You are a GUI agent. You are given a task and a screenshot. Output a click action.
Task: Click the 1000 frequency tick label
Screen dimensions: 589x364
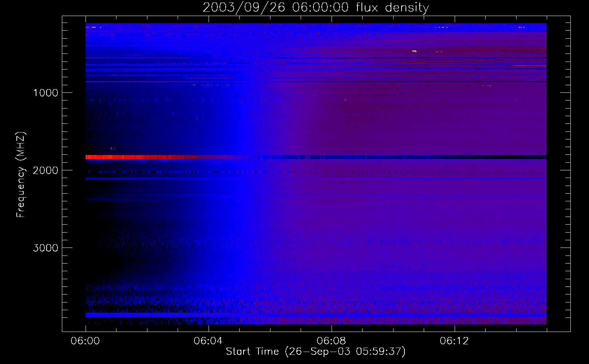[46, 93]
